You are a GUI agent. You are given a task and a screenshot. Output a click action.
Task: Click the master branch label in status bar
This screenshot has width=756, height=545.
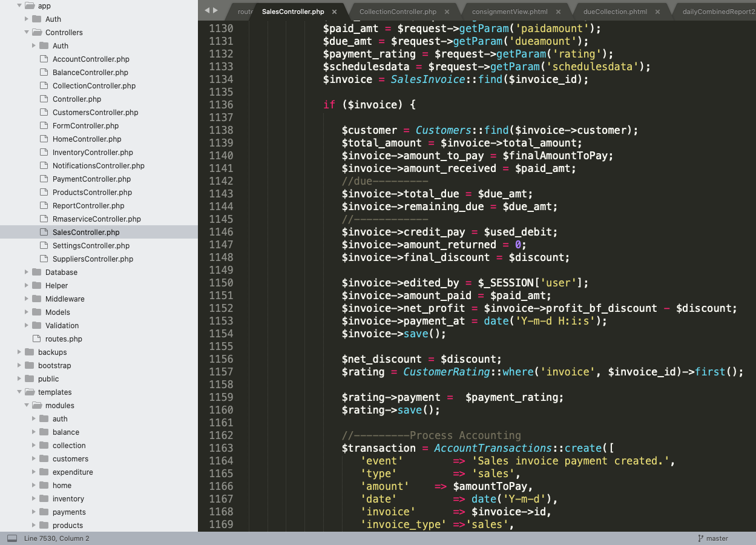[x=717, y=538]
